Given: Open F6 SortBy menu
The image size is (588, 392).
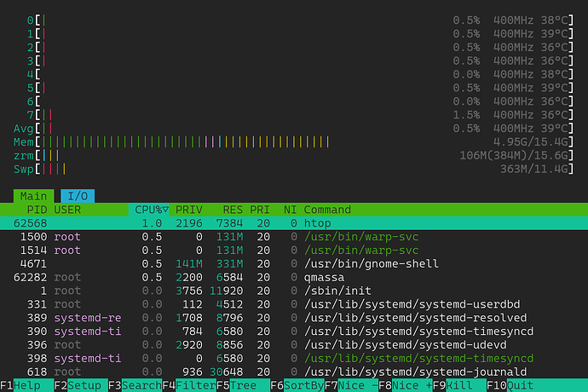Looking at the screenshot, I should (297, 385).
